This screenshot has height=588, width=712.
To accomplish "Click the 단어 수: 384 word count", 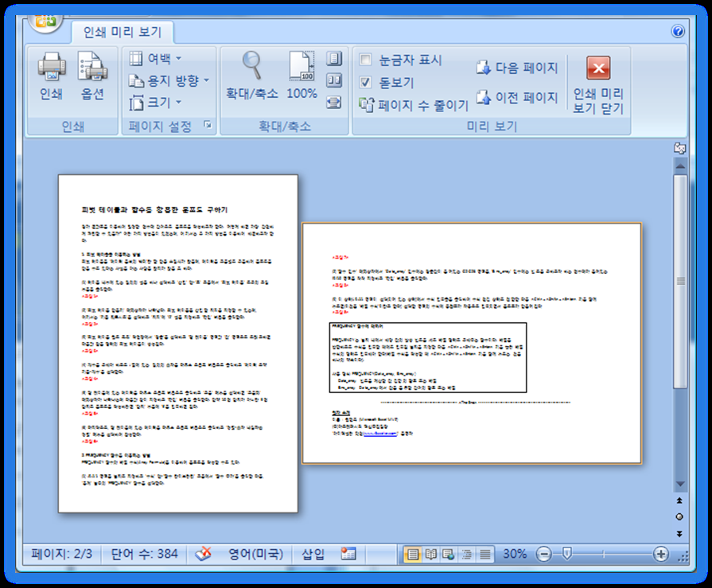I will pos(145,554).
